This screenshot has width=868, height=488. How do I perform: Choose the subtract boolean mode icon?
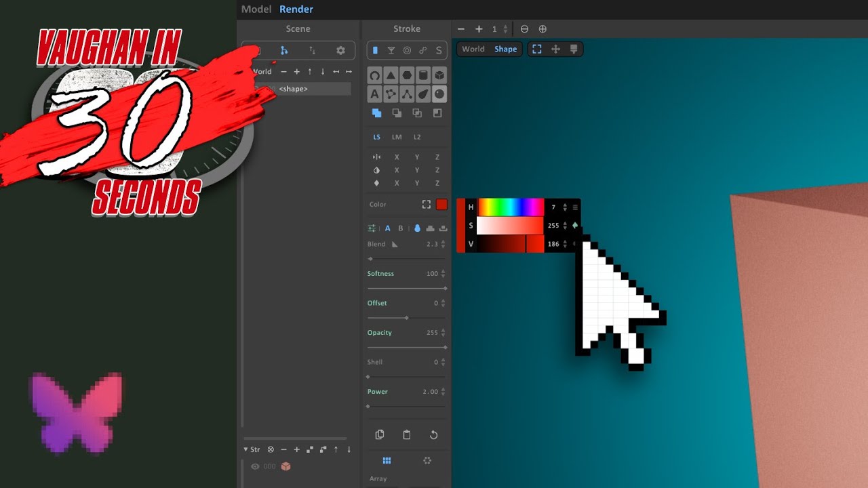[x=397, y=113]
